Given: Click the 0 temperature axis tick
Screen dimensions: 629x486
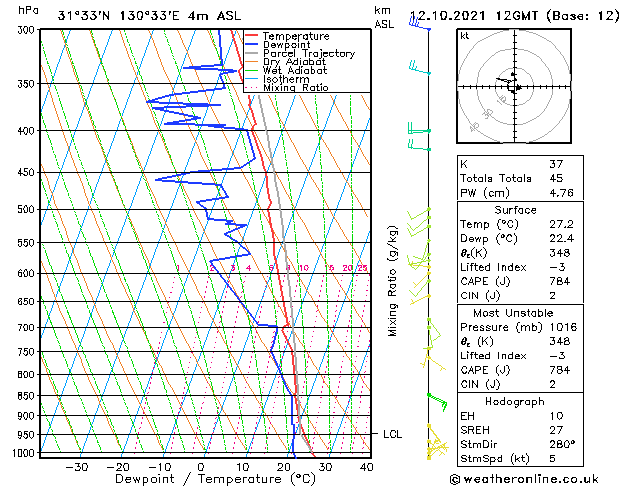Looking at the screenshot, I should [201, 467].
